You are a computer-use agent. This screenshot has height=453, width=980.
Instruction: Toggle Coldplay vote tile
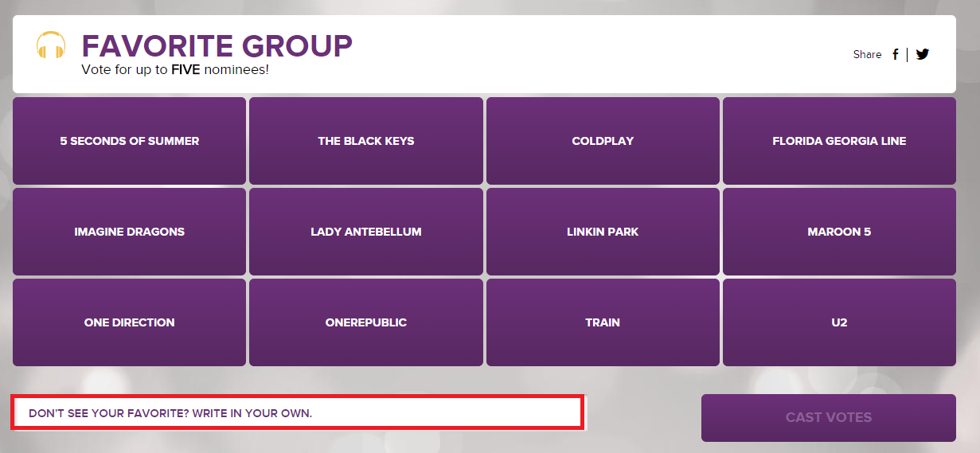pos(603,141)
